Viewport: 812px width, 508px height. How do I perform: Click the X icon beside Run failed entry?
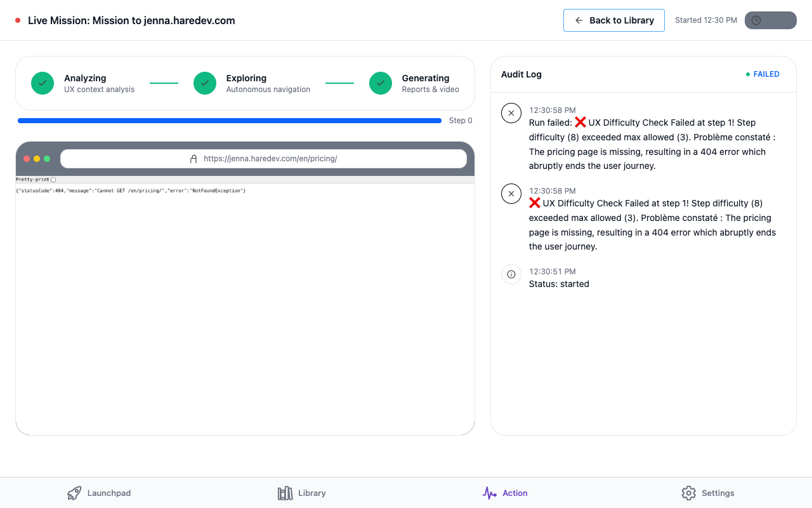coord(511,113)
